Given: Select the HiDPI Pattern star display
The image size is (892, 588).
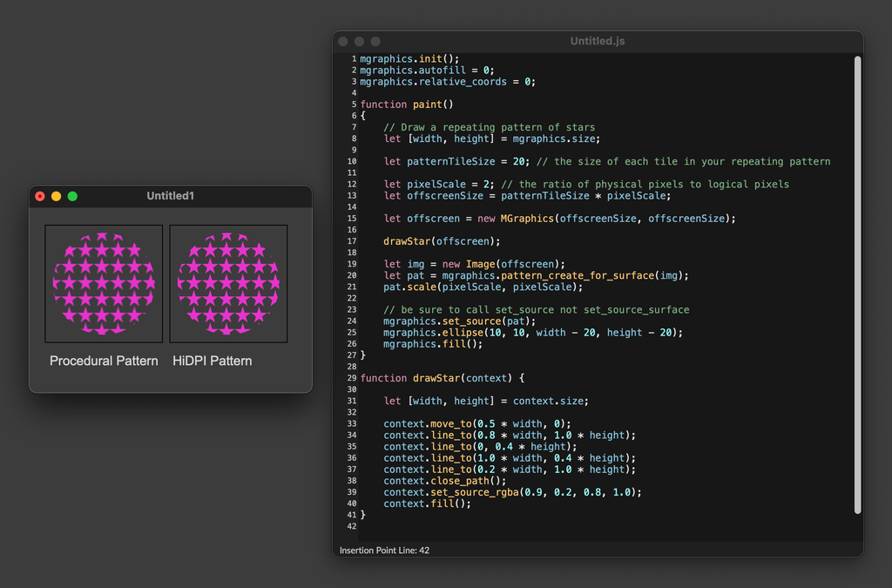Looking at the screenshot, I should coord(228,283).
